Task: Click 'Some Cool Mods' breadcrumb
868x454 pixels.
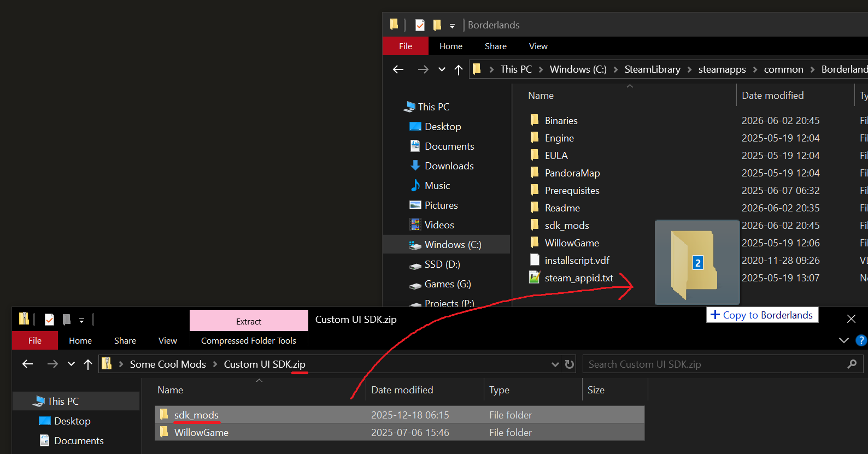Action: click(x=168, y=364)
